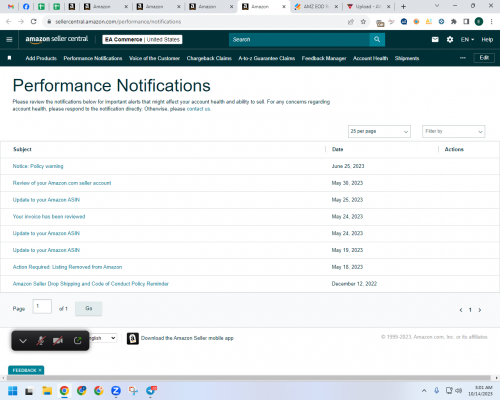Image resolution: width=500 pixels, height=400 pixels.
Task: Go to Account Health menu item
Action: pos(370,58)
